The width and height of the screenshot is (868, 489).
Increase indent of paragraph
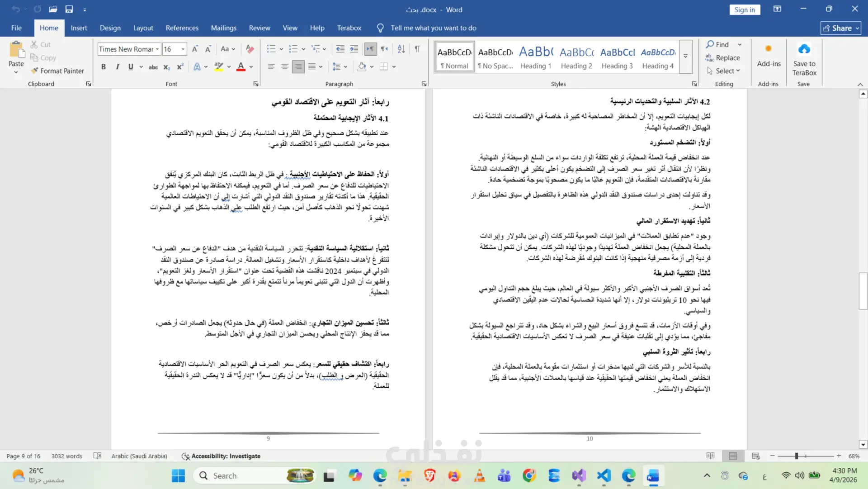click(354, 49)
